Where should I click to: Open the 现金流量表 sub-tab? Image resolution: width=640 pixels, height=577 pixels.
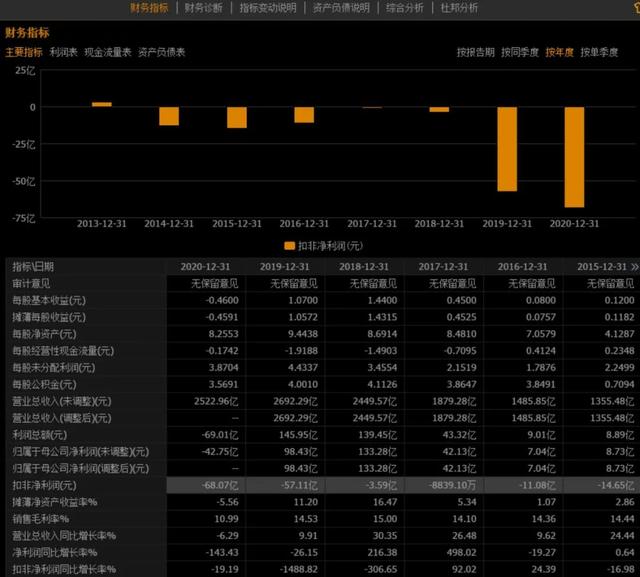pos(107,52)
